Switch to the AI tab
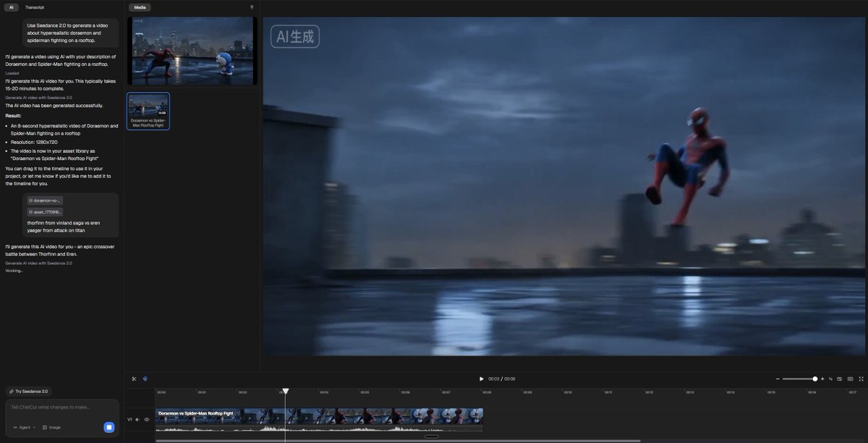Image resolution: width=868 pixels, height=443 pixels. (x=11, y=7)
